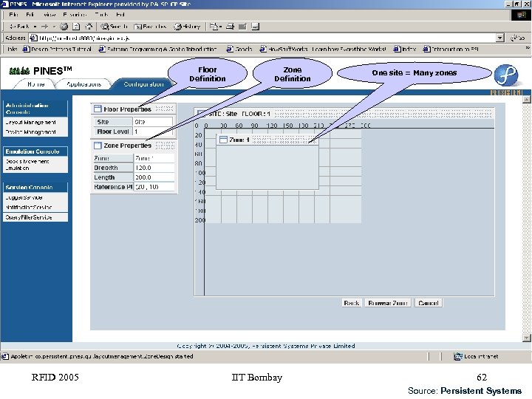Open the Help menu
Screen dimensions: 532x399
pyautogui.click(x=120, y=15)
